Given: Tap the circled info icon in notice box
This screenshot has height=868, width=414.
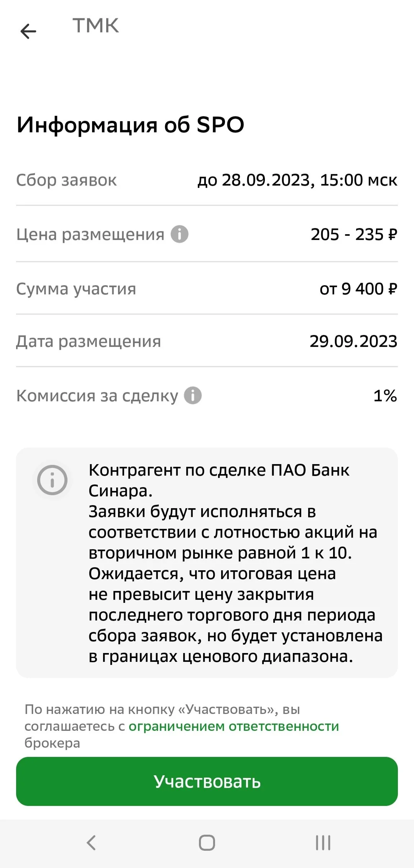Looking at the screenshot, I should click(52, 480).
